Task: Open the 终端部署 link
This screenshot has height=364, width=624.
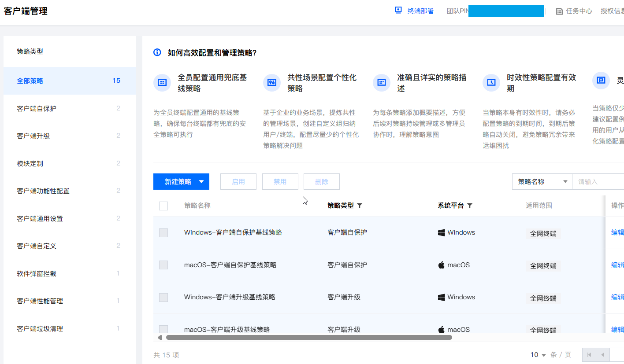Action: coord(420,11)
